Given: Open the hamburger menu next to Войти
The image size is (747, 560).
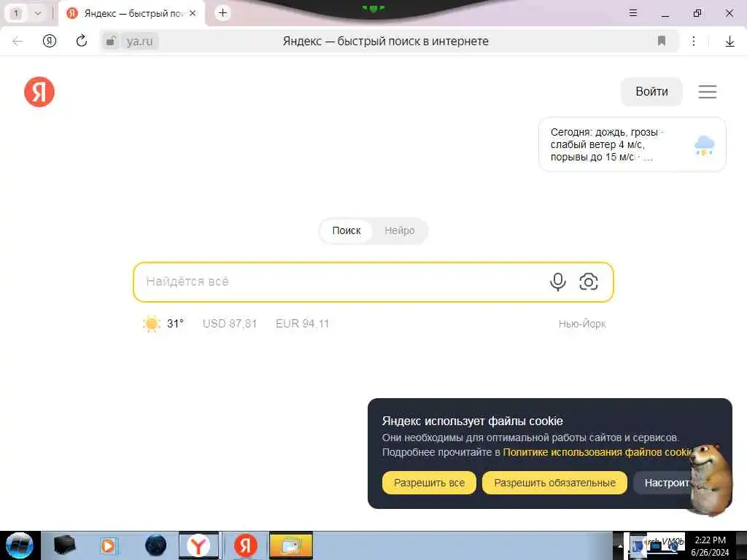Looking at the screenshot, I should tap(708, 91).
